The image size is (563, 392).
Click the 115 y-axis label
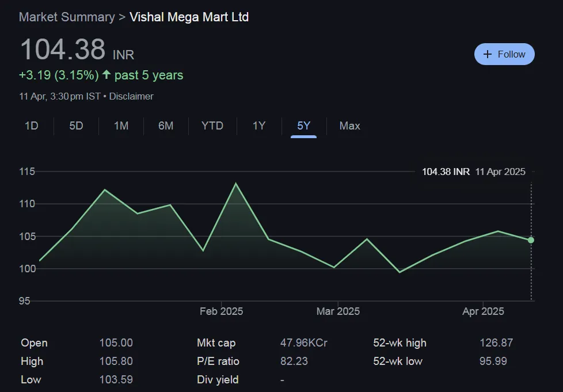[27, 172]
